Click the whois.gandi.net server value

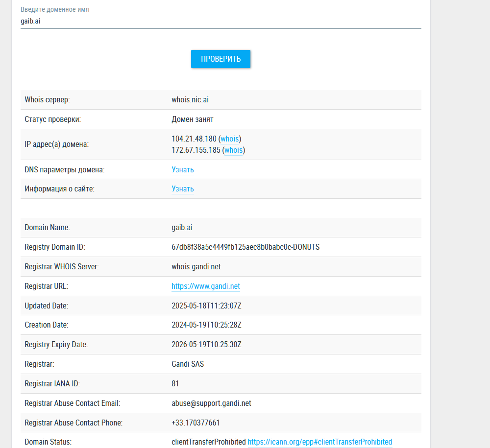196,267
